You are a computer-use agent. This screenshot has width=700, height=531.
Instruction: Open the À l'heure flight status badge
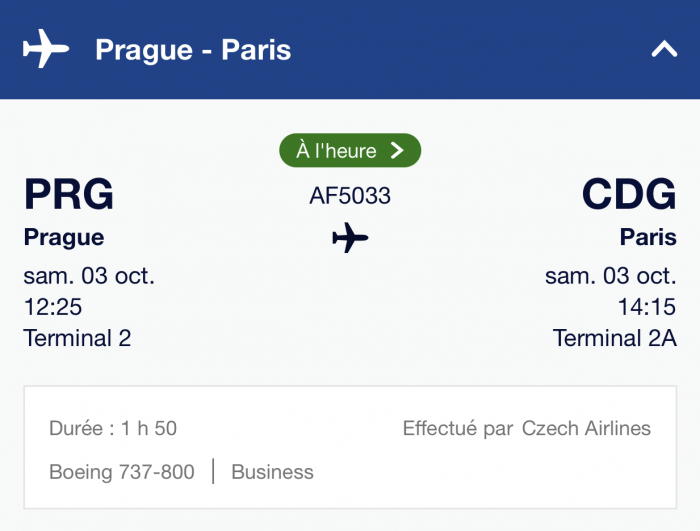click(350, 151)
